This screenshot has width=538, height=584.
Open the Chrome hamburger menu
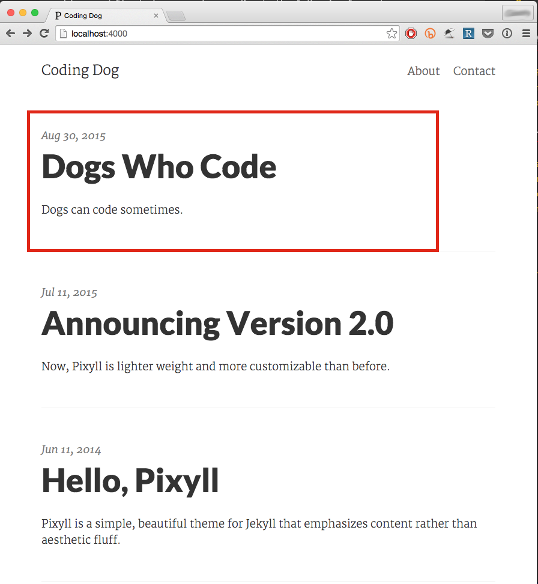(x=526, y=34)
